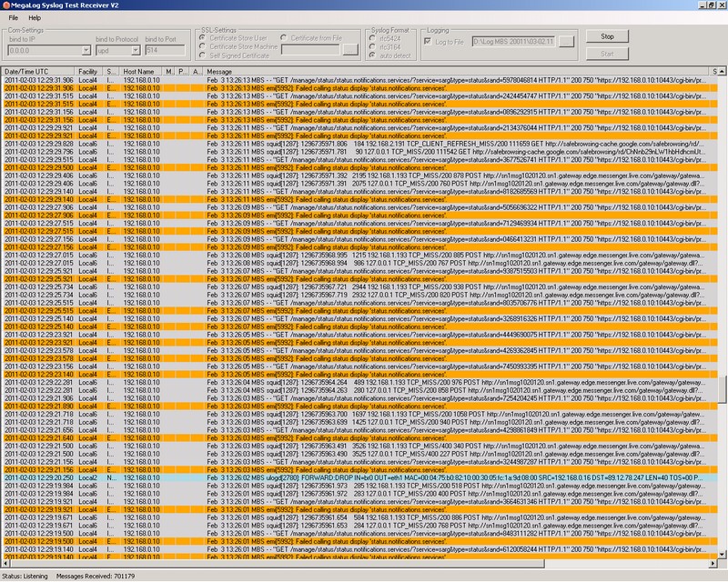The image size is (728, 582).
Task: Toggle the Log to File checkbox
Action: 428,41
